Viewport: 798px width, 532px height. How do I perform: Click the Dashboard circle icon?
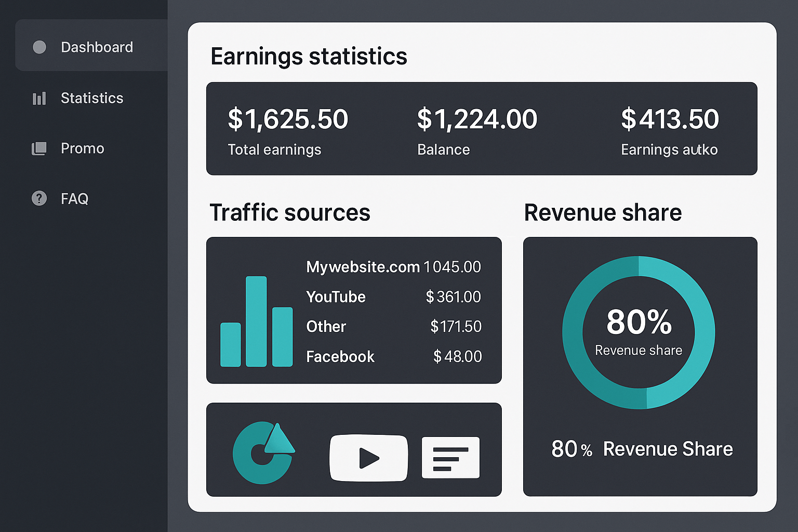click(x=39, y=47)
